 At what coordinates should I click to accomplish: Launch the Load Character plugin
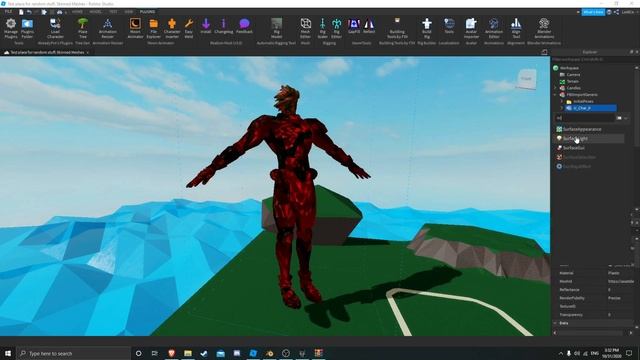tap(55, 28)
